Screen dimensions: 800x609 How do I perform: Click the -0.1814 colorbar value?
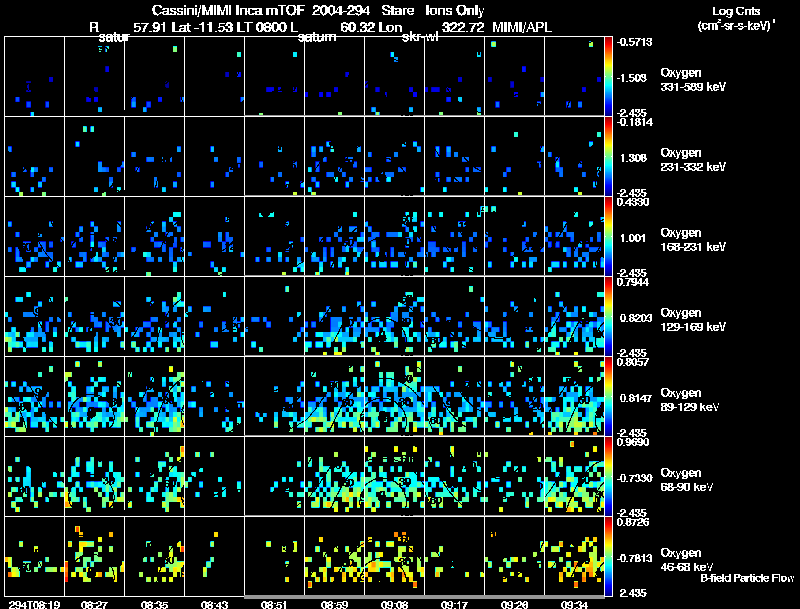pyautogui.click(x=634, y=122)
